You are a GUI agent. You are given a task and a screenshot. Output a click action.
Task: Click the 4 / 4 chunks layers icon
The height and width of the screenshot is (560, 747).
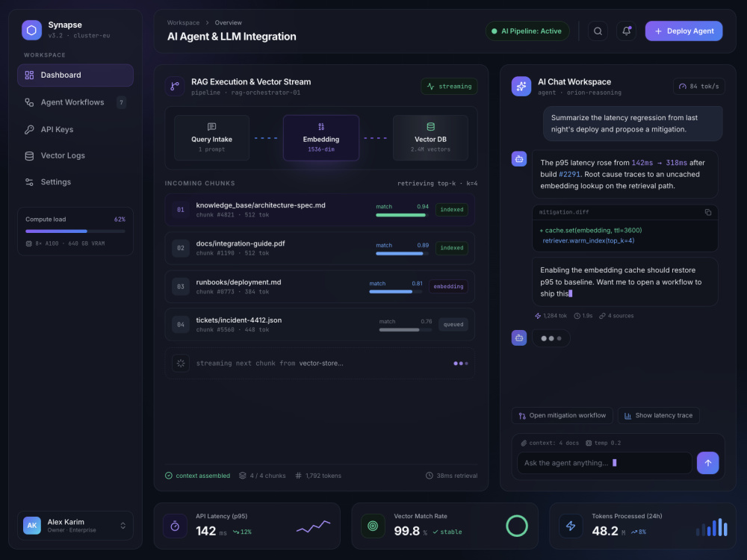[243, 476]
